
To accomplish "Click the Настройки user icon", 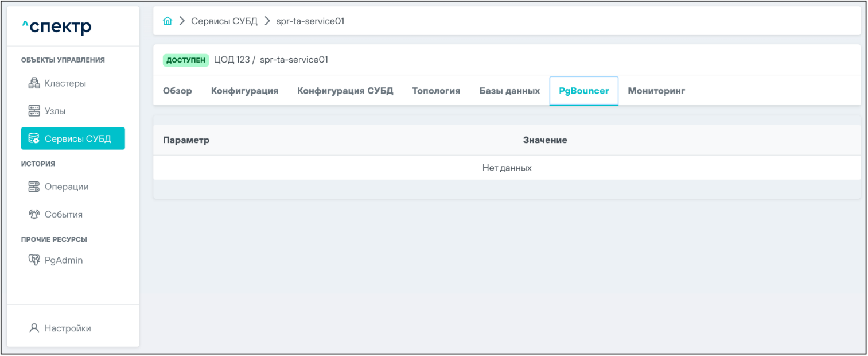I will (x=34, y=328).
